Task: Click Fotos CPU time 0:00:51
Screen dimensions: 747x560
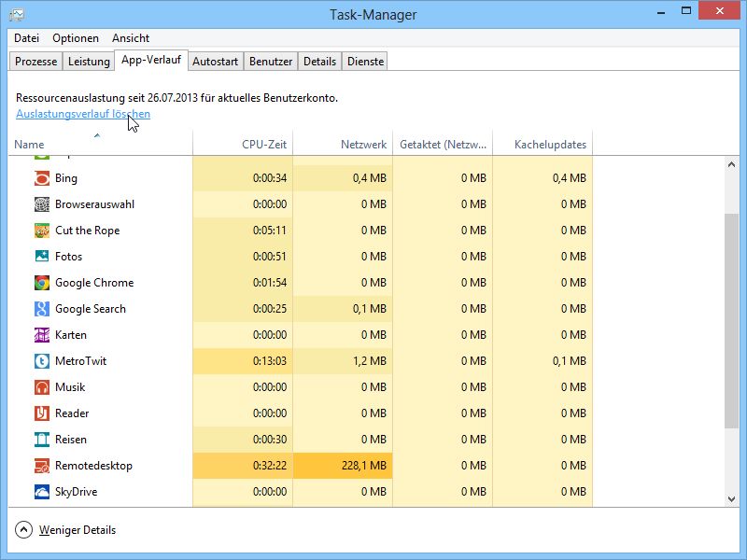Action: [x=270, y=257]
